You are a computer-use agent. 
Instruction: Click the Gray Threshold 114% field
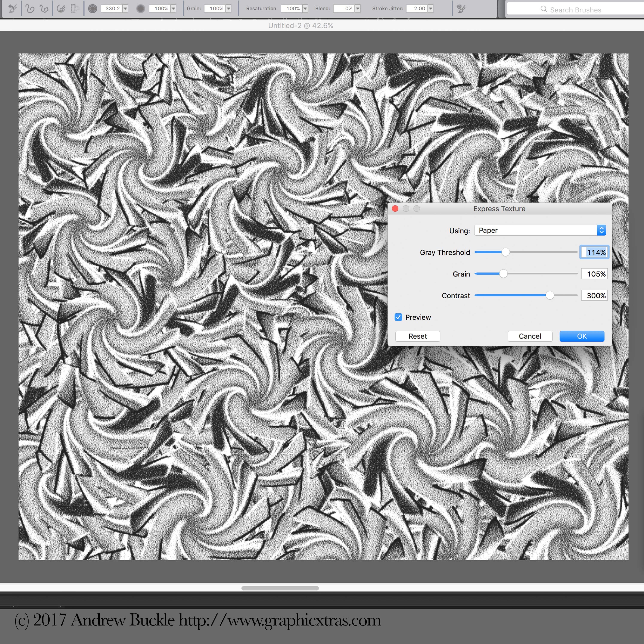[594, 252]
